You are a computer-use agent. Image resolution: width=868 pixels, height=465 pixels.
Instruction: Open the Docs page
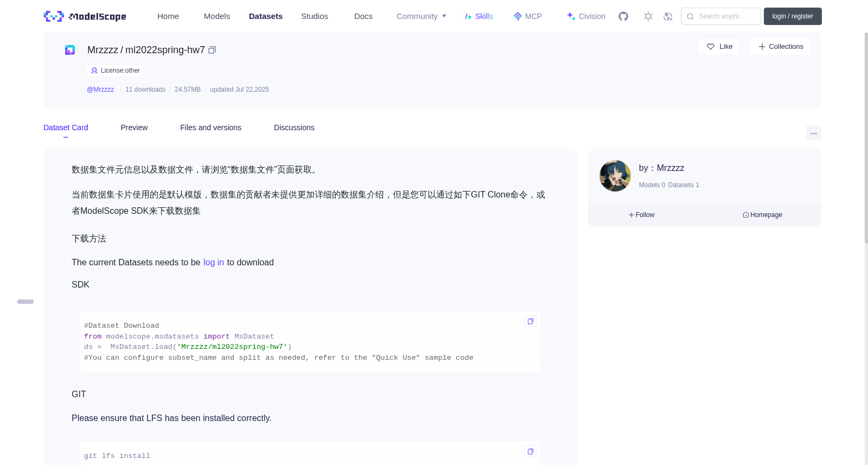[363, 16]
